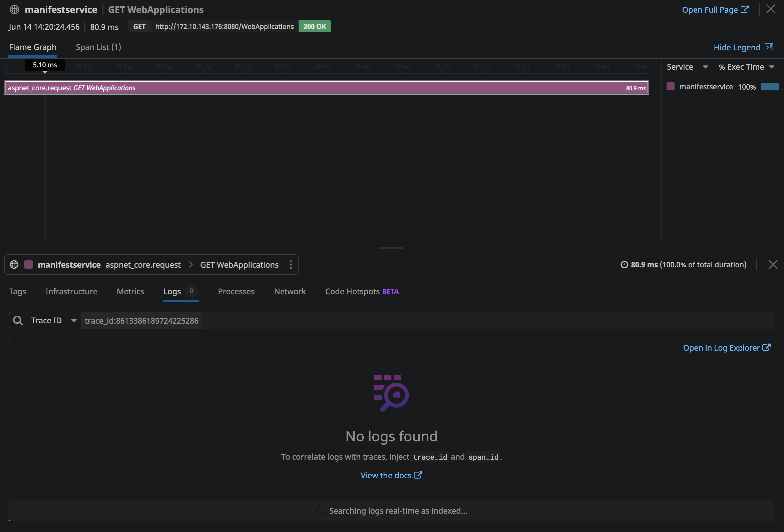Click the loading spinner next to Searching logs
Viewport: 784px width, 532px height.
320,510
